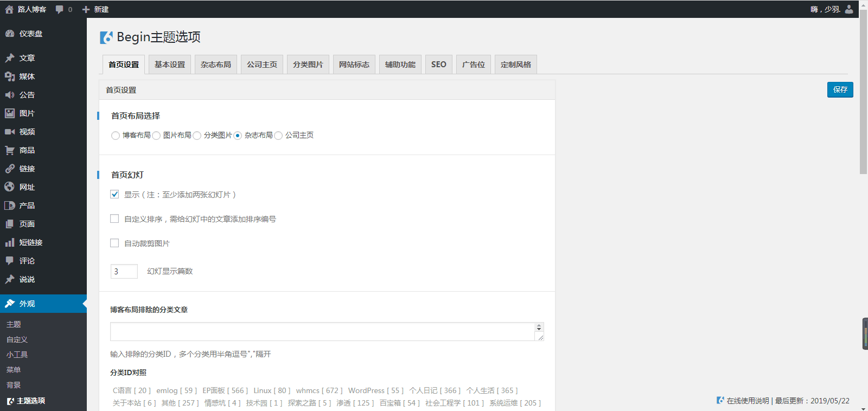The height and width of the screenshot is (411, 868).
Task: Select the 公司主页 radio button
Action: click(x=278, y=136)
